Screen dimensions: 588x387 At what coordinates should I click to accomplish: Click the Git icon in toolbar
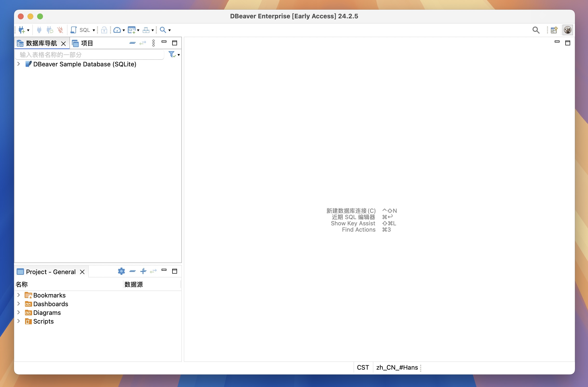(132, 30)
